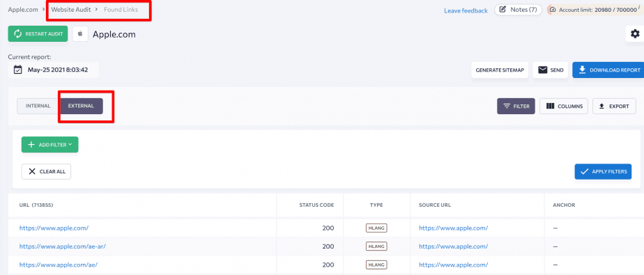
Task: Open the current report date selector
Action: 54,70
